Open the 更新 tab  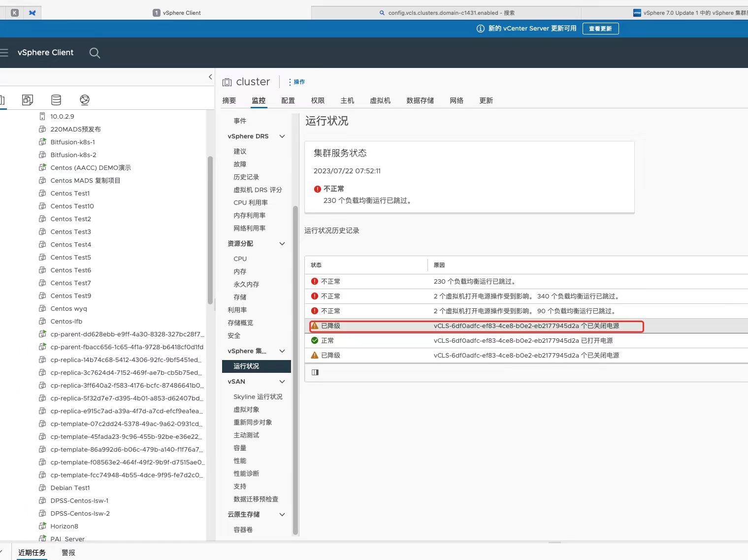point(486,100)
